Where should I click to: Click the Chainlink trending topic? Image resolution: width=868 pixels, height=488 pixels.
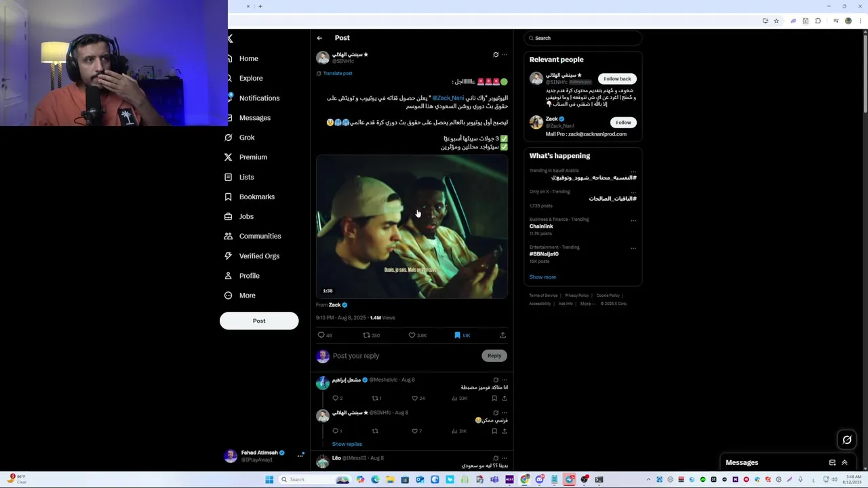(x=541, y=226)
